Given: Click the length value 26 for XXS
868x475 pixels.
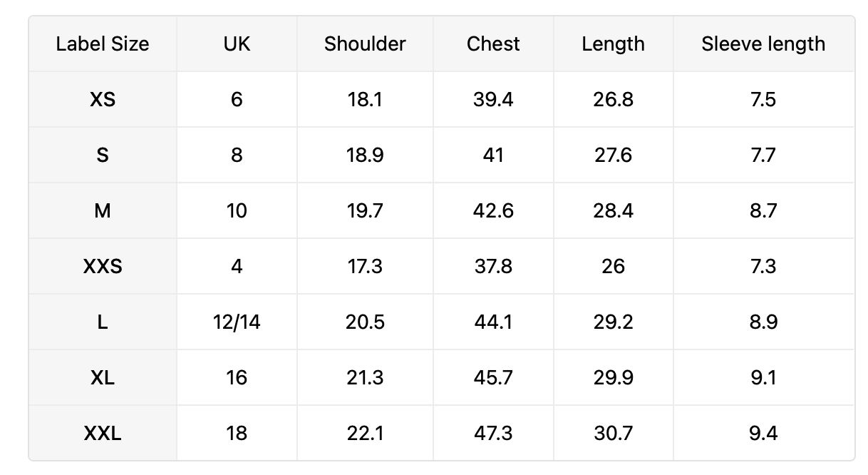Looking at the screenshot, I should pyautogui.click(x=613, y=266).
